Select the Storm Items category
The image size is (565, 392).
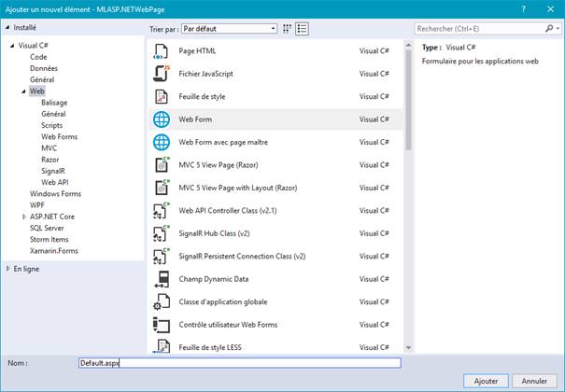49,239
